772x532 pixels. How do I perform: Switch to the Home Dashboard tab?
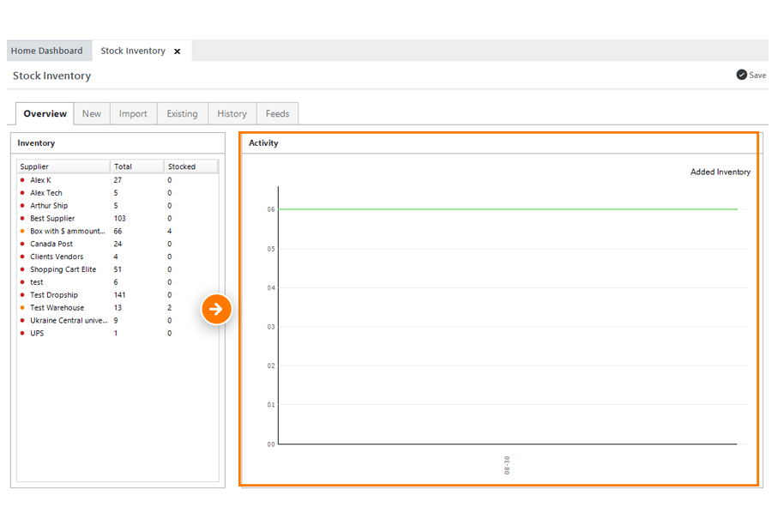click(47, 51)
